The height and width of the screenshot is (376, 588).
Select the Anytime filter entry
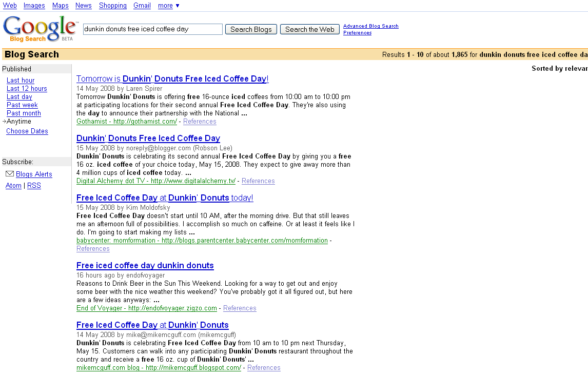[19, 122]
